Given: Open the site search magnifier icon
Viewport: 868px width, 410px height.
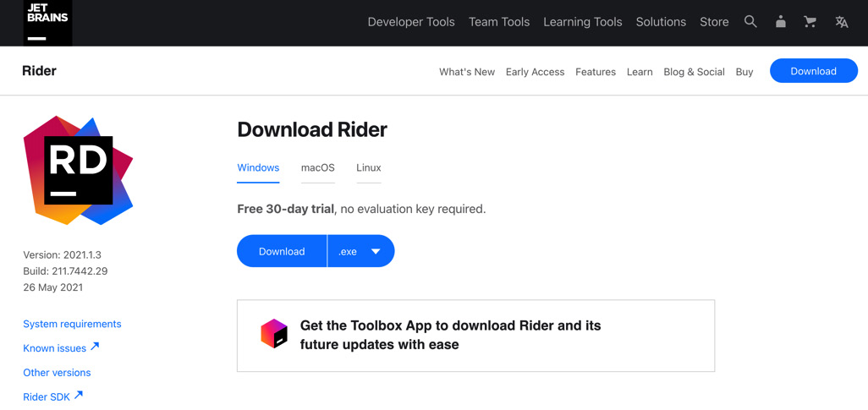Looking at the screenshot, I should click(750, 22).
